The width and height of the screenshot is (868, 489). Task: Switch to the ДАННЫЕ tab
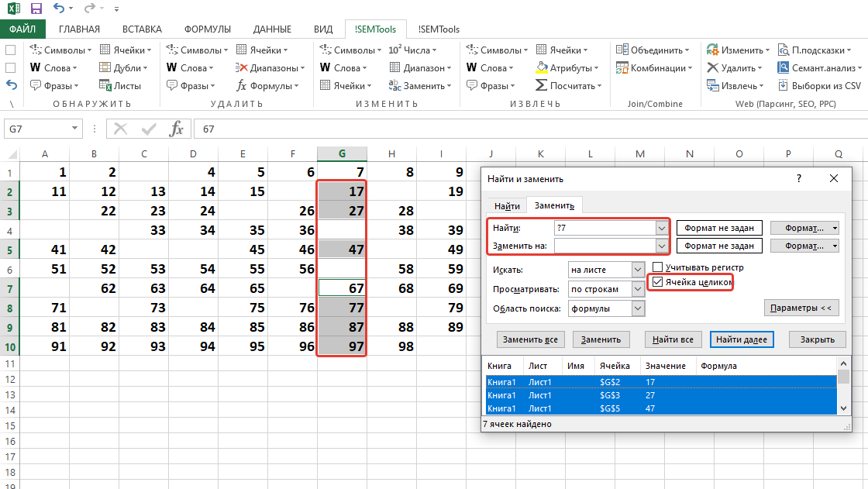(x=272, y=29)
